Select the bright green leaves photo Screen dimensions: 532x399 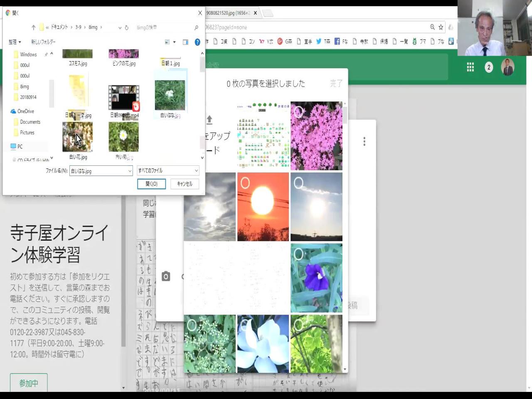point(316,344)
